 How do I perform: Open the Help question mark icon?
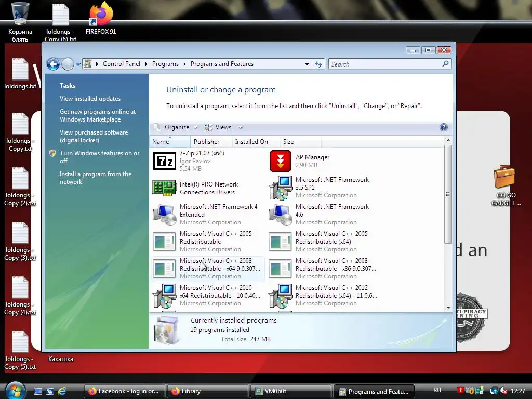tap(444, 127)
